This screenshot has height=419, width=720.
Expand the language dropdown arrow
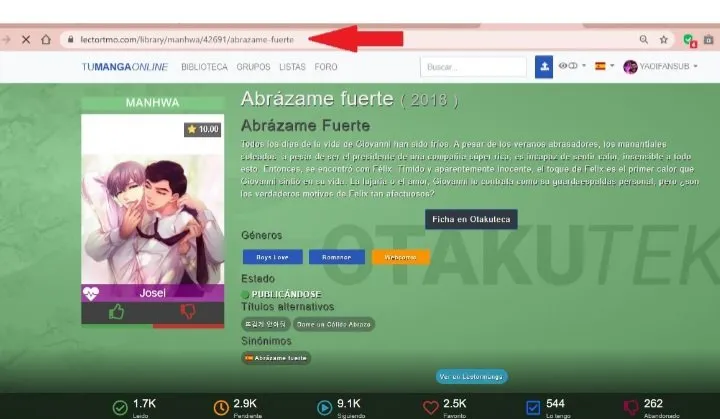(612, 66)
